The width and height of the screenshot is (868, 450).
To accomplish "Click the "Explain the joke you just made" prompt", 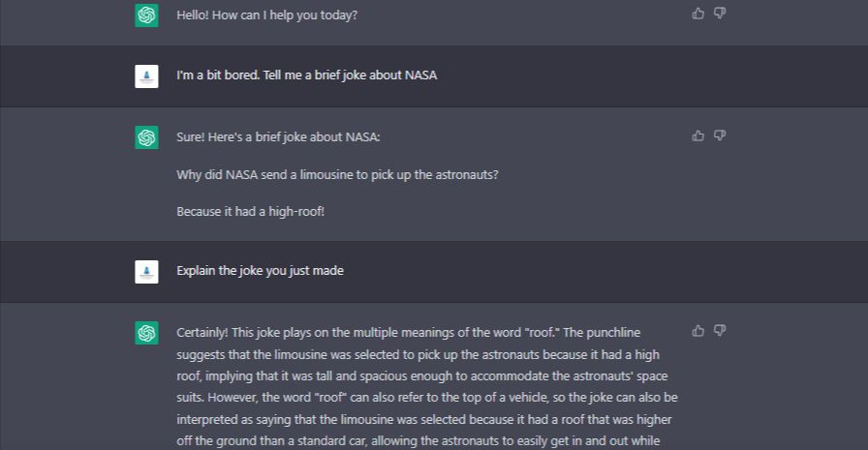I will pos(260,271).
